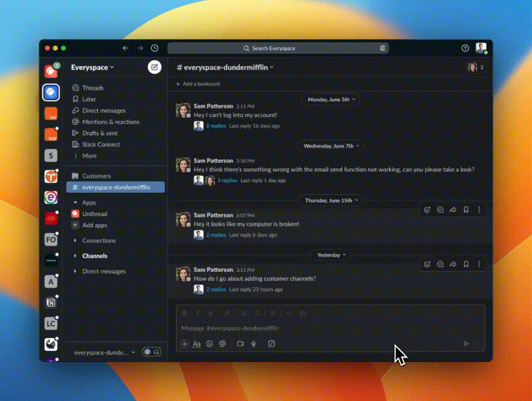Focus the Search Everyspace field
532x401 pixels.
click(278, 48)
